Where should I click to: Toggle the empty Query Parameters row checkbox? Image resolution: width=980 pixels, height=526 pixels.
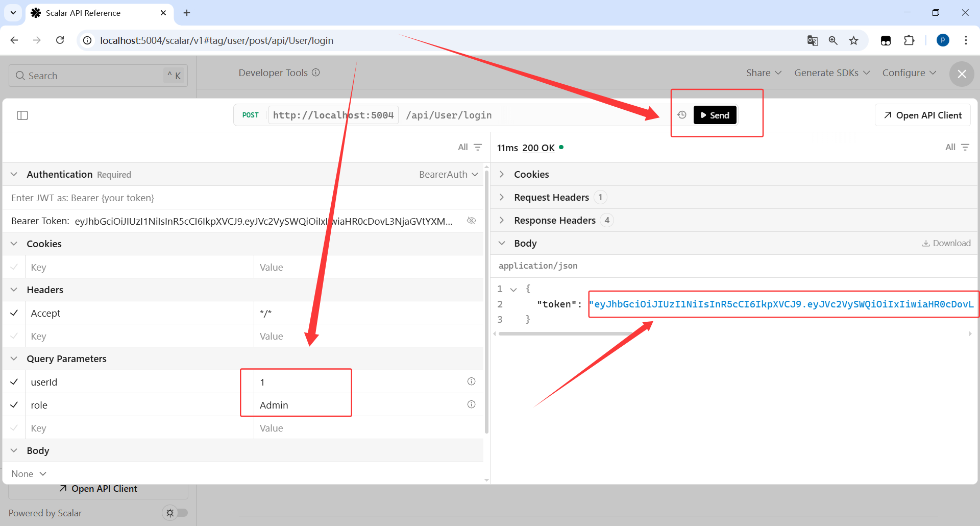point(14,427)
